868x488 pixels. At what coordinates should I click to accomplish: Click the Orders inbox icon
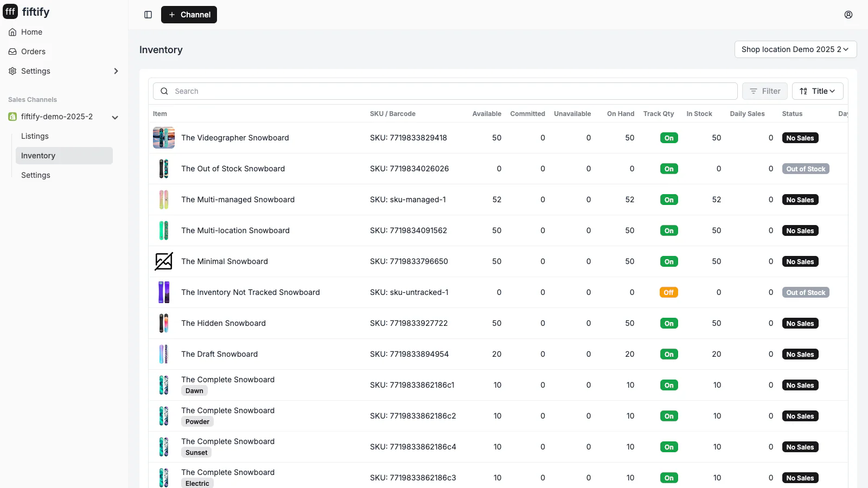(x=12, y=52)
